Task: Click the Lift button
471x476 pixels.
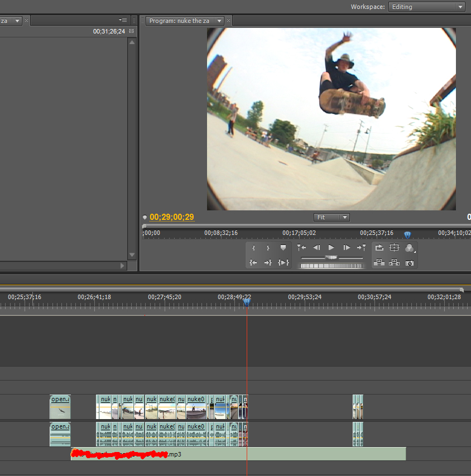Action: (379, 262)
